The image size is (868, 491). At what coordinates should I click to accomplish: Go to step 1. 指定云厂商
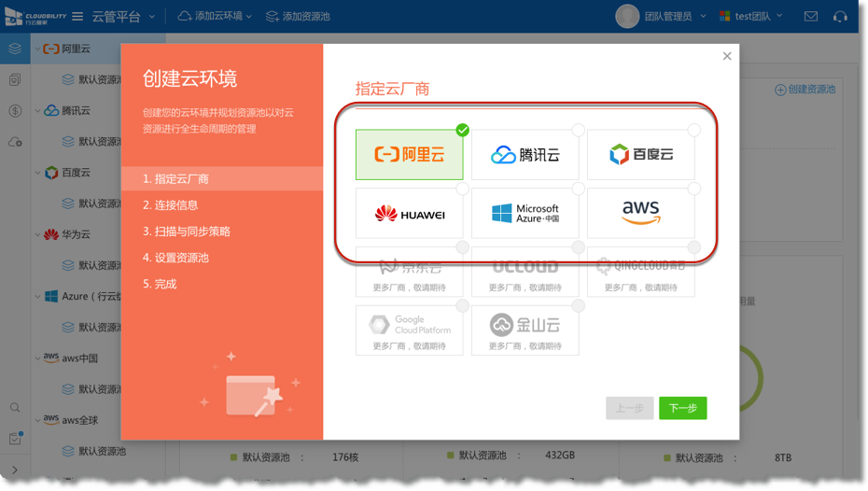[x=221, y=179]
